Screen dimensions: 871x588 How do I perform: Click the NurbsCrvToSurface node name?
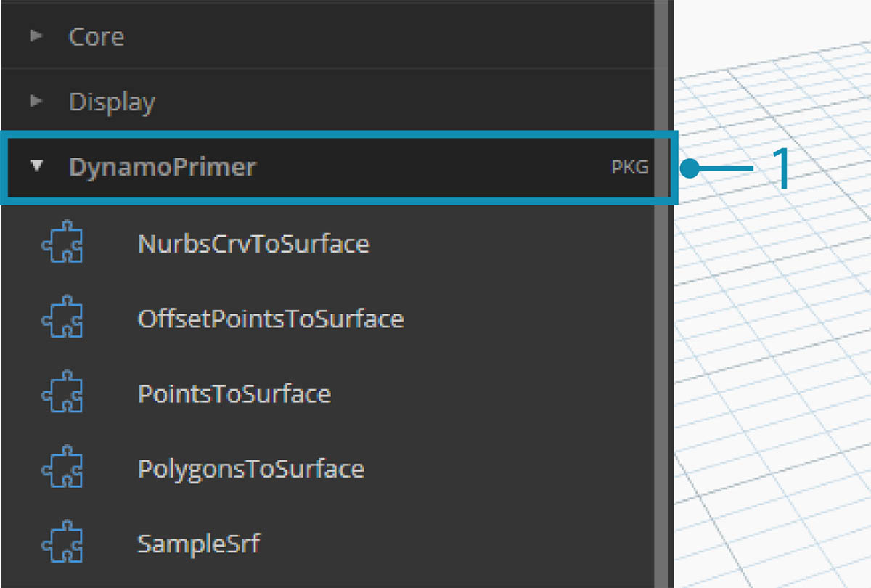(x=253, y=244)
